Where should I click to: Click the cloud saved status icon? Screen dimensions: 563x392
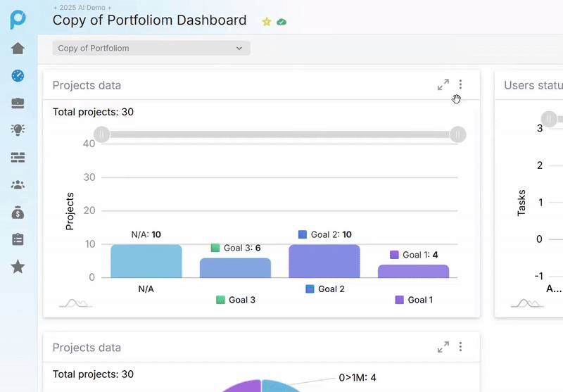tap(281, 22)
